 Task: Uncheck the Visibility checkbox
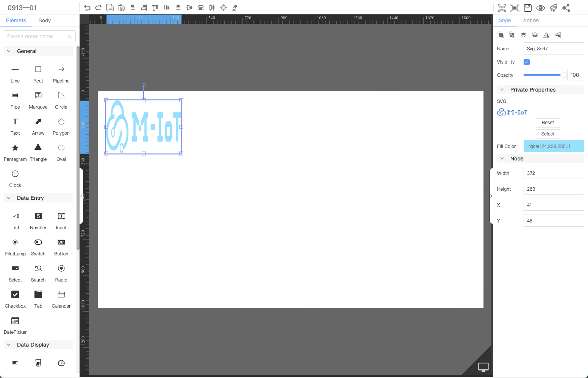526,62
